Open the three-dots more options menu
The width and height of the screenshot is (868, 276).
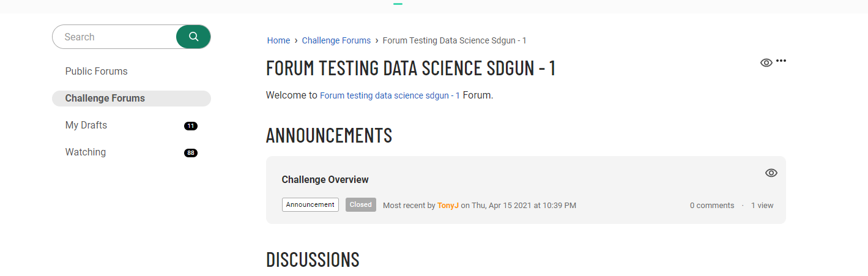pyautogui.click(x=781, y=61)
